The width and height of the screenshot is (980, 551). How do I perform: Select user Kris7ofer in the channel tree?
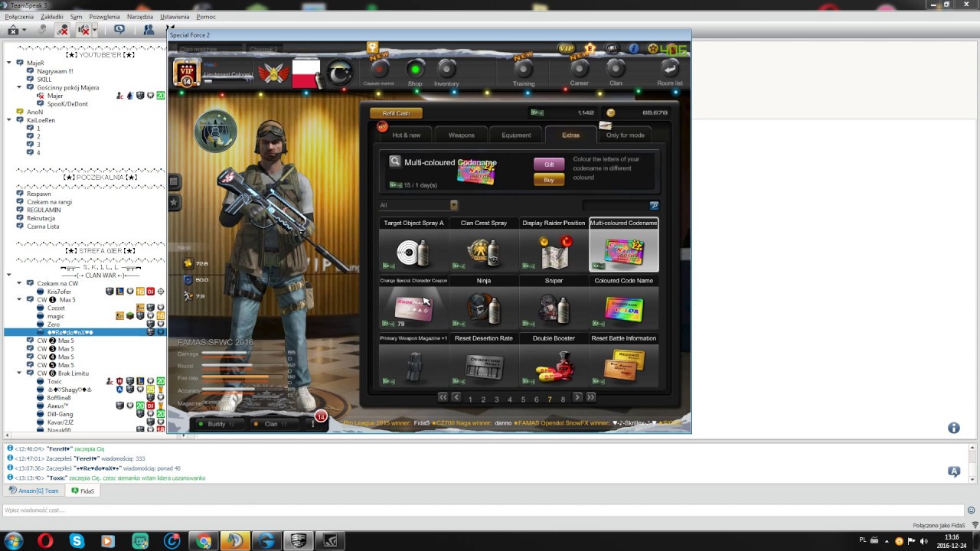pyautogui.click(x=59, y=292)
